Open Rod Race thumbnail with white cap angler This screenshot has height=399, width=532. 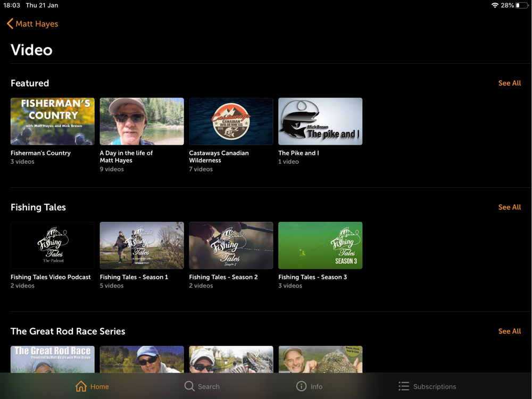(231, 359)
